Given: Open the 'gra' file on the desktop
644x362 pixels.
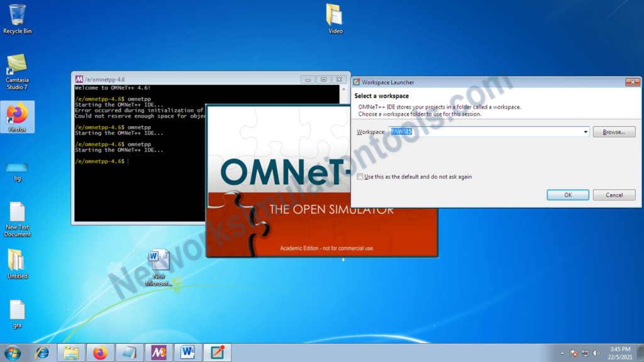Looking at the screenshot, I should 17,311.
